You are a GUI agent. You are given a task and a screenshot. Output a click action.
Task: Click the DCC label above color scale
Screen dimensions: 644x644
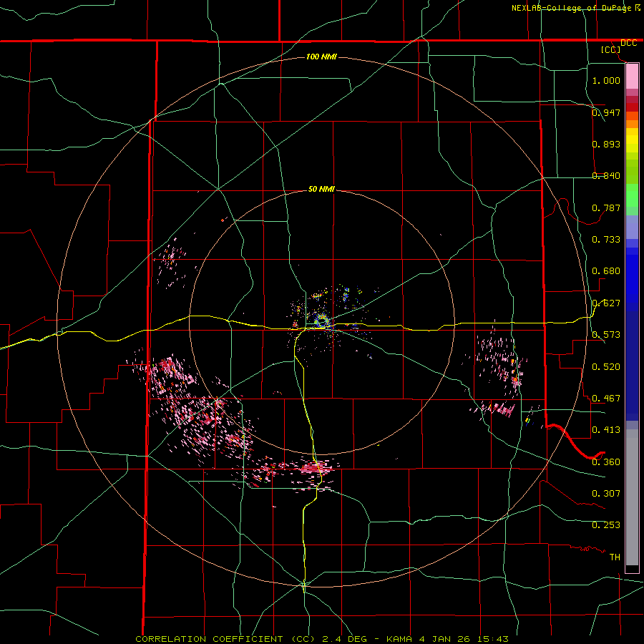point(628,43)
